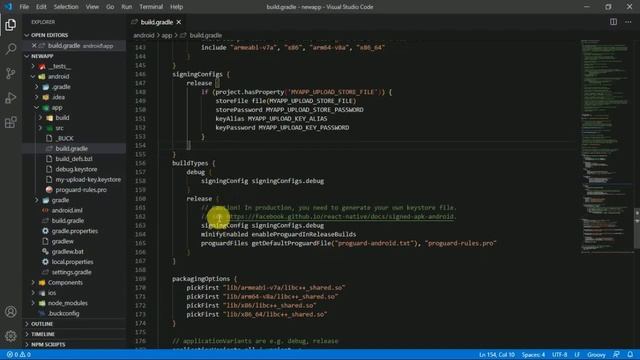640x360 pixels.
Task: Open my-upload-key.keystore file
Action: pos(74,180)
